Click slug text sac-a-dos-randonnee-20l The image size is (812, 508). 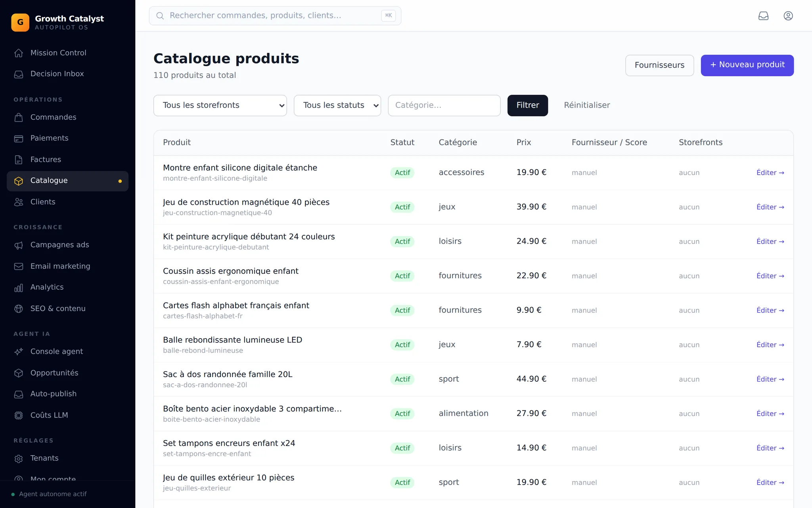(205, 385)
